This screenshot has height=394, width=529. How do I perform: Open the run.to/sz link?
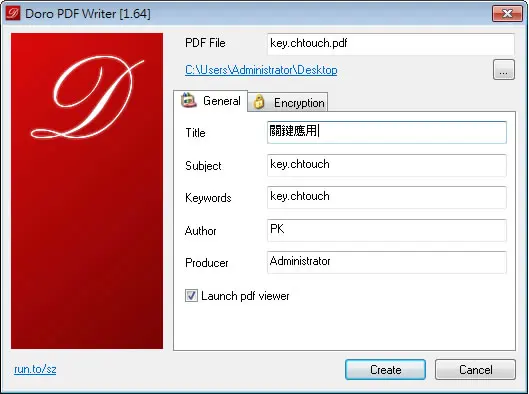click(35, 369)
